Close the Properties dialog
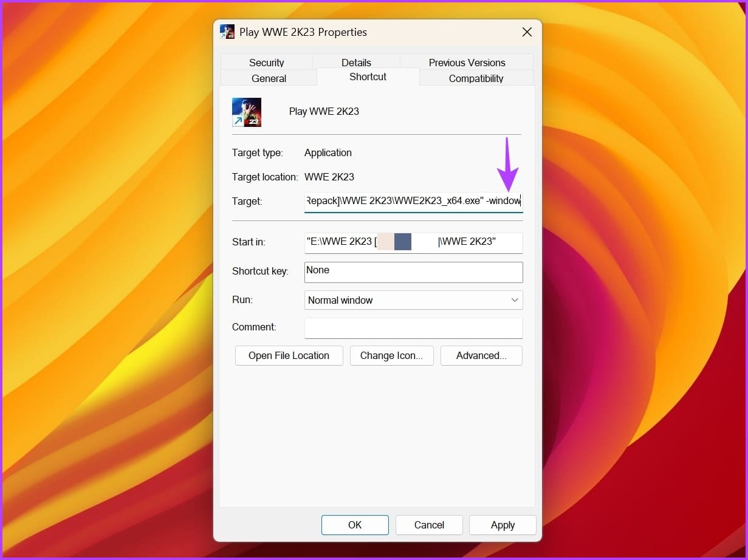 pyautogui.click(x=527, y=32)
